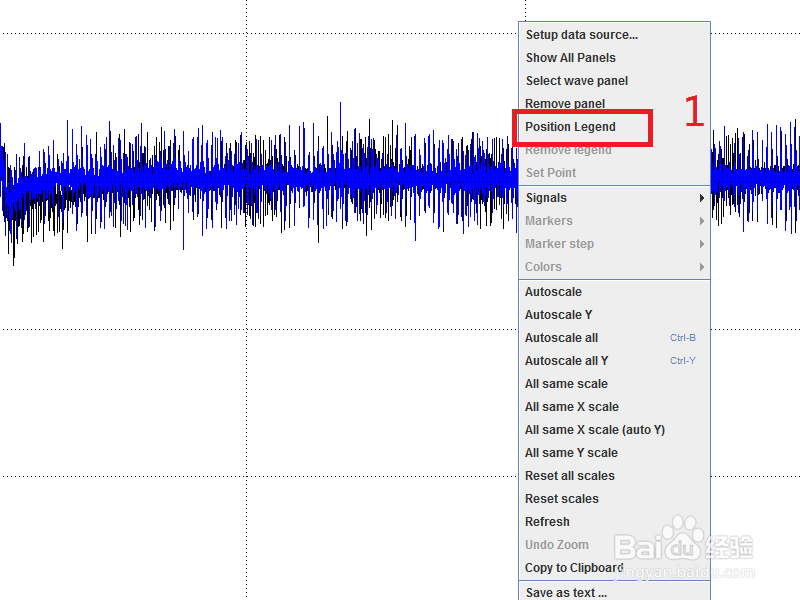Click the greyed Remove legend entry
800x600 pixels.
[x=614, y=149]
